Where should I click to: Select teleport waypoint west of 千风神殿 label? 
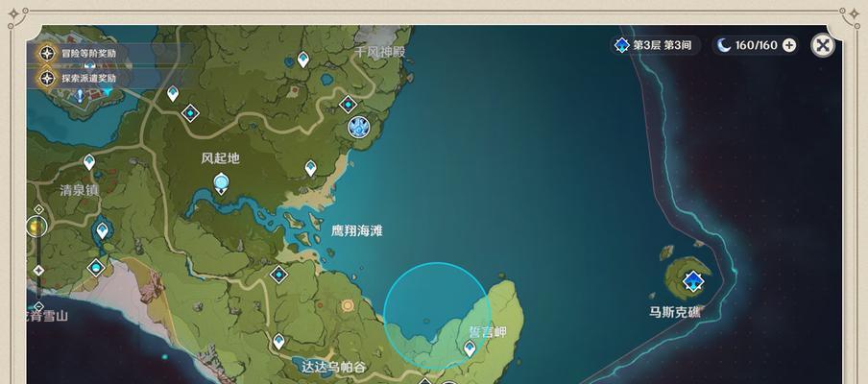tap(302, 60)
